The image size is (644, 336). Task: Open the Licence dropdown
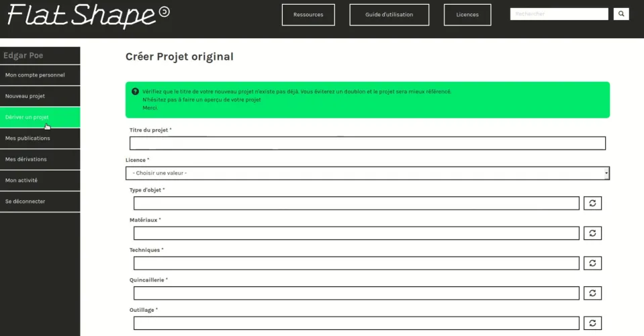367,173
